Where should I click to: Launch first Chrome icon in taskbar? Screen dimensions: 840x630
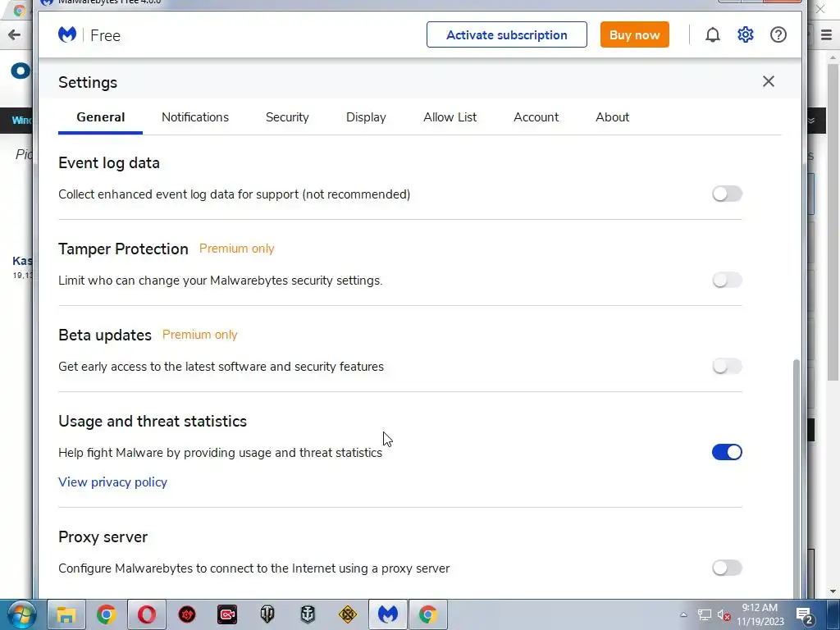[107, 614]
